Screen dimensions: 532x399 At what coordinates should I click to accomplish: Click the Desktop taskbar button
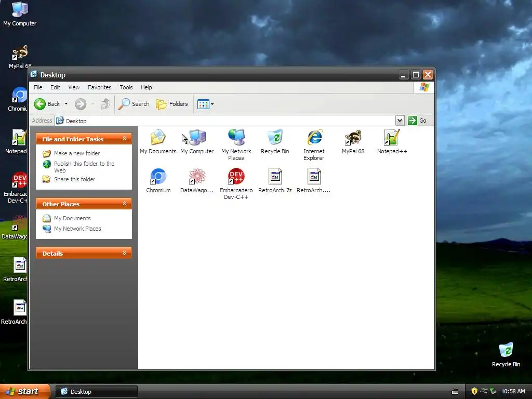click(96, 392)
